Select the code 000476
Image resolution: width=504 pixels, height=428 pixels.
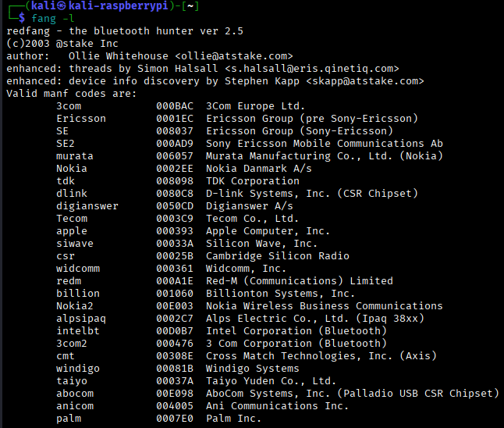click(x=175, y=344)
